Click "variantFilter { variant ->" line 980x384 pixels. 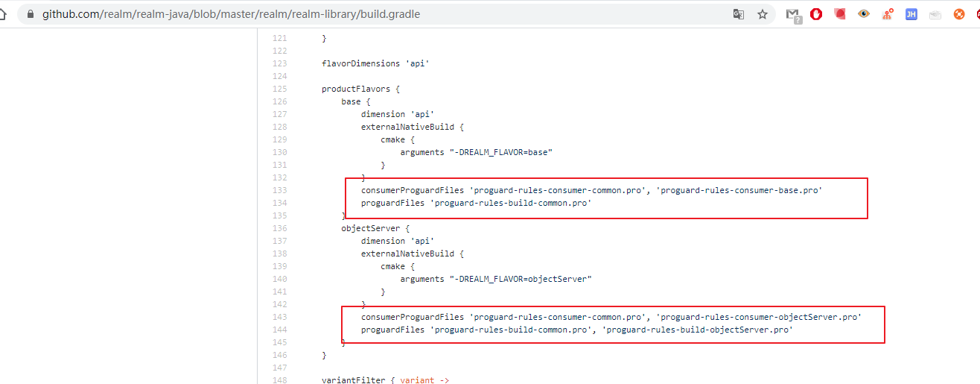(x=386, y=380)
